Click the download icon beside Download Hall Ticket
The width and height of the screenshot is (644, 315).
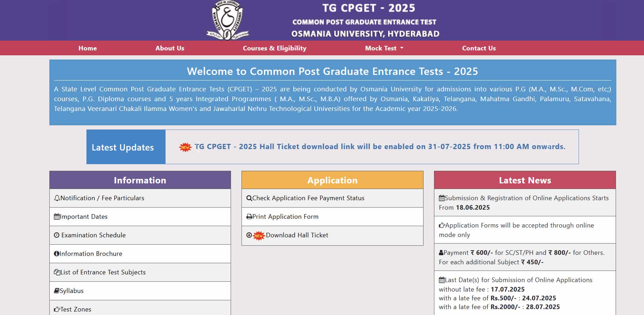(x=249, y=235)
